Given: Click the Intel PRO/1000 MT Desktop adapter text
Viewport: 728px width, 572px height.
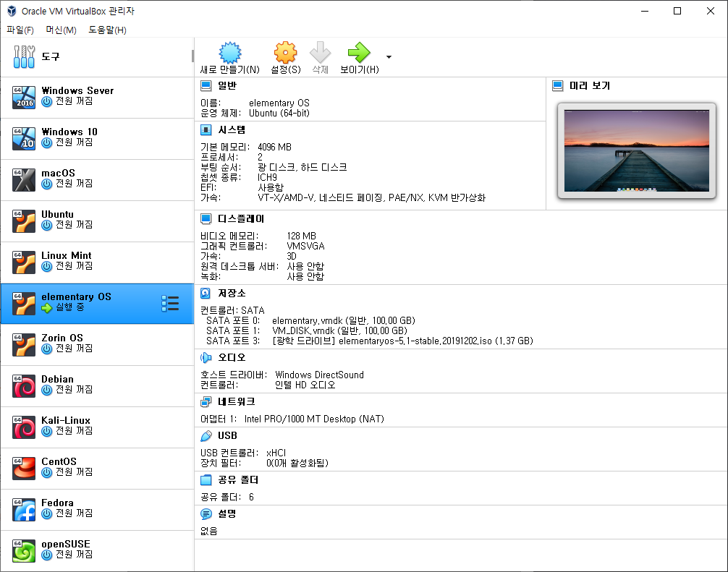Looking at the screenshot, I should pos(314,419).
